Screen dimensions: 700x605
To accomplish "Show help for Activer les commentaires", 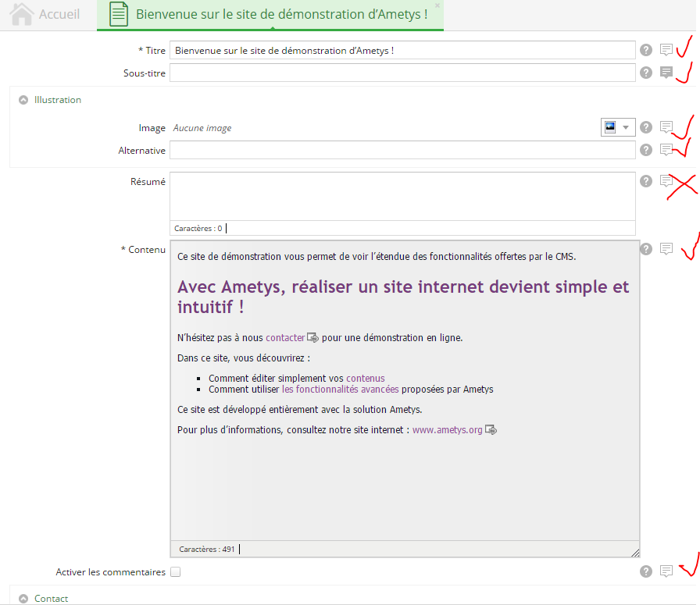I will click(646, 571).
